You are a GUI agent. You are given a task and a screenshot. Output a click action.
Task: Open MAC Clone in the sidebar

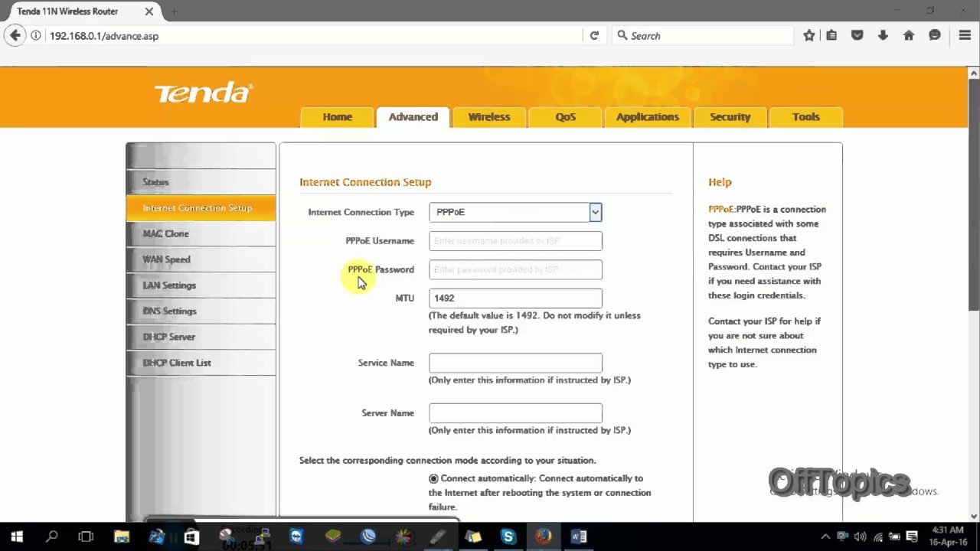(201, 233)
